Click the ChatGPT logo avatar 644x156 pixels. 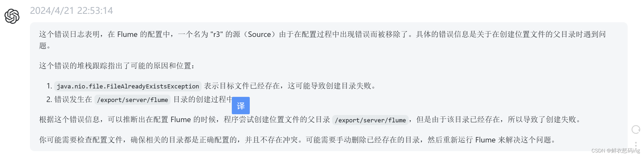tap(12, 16)
